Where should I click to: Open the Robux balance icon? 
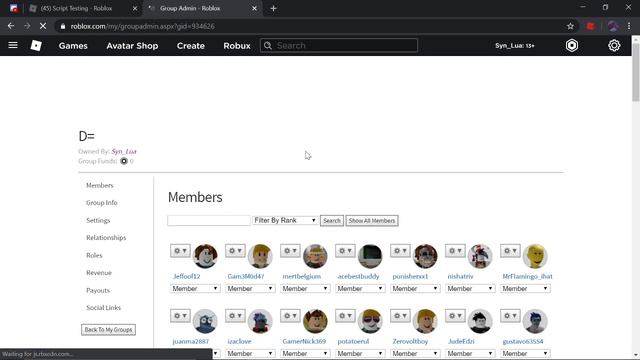click(572, 45)
